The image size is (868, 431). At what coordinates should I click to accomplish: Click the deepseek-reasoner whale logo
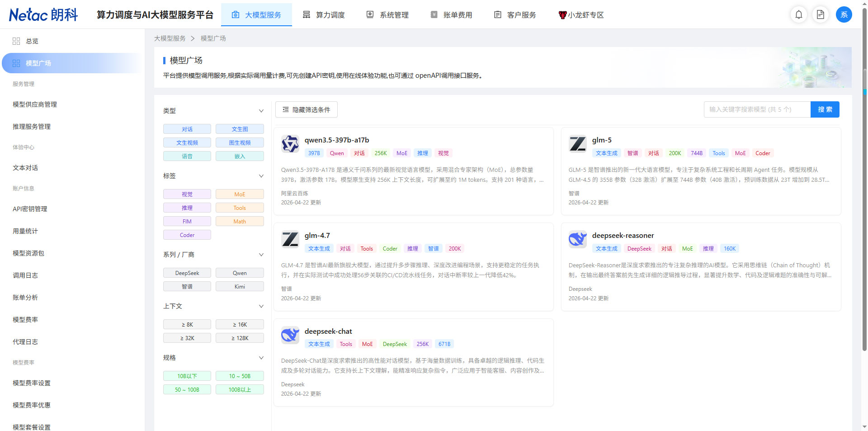click(x=578, y=239)
